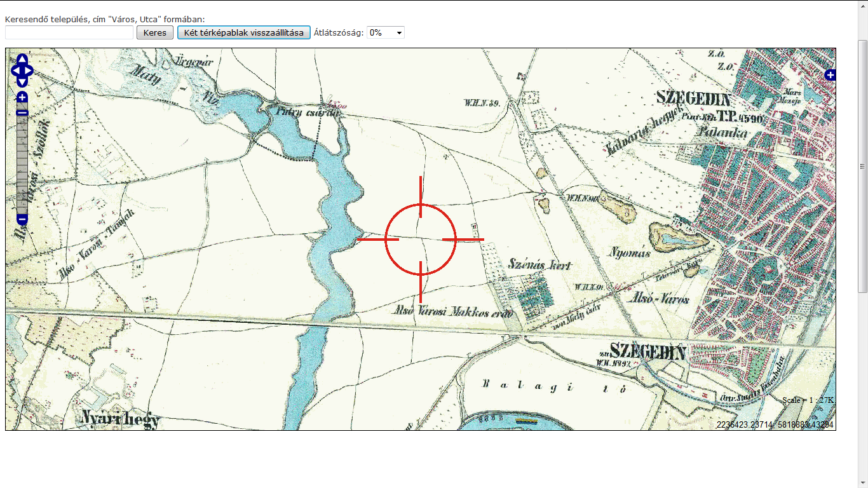Click the page scrollbar up arrow
The image size is (868, 488).
(862, 6)
